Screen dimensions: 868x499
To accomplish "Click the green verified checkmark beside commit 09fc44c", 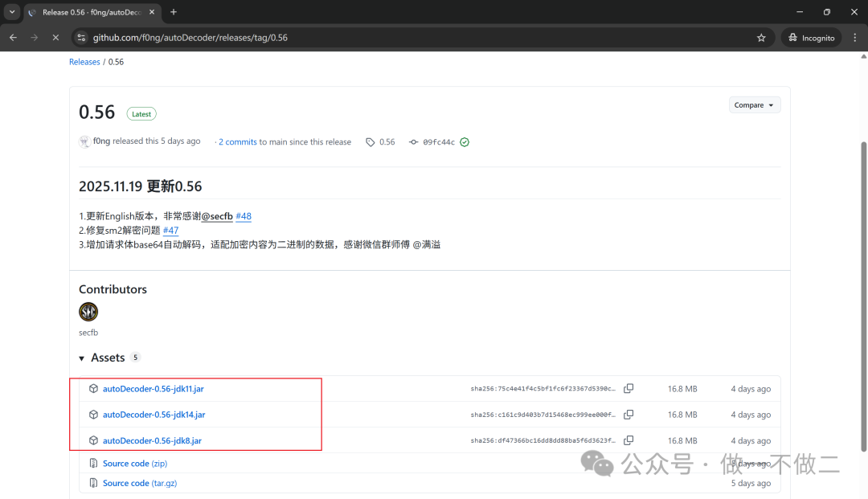I will [x=464, y=141].
